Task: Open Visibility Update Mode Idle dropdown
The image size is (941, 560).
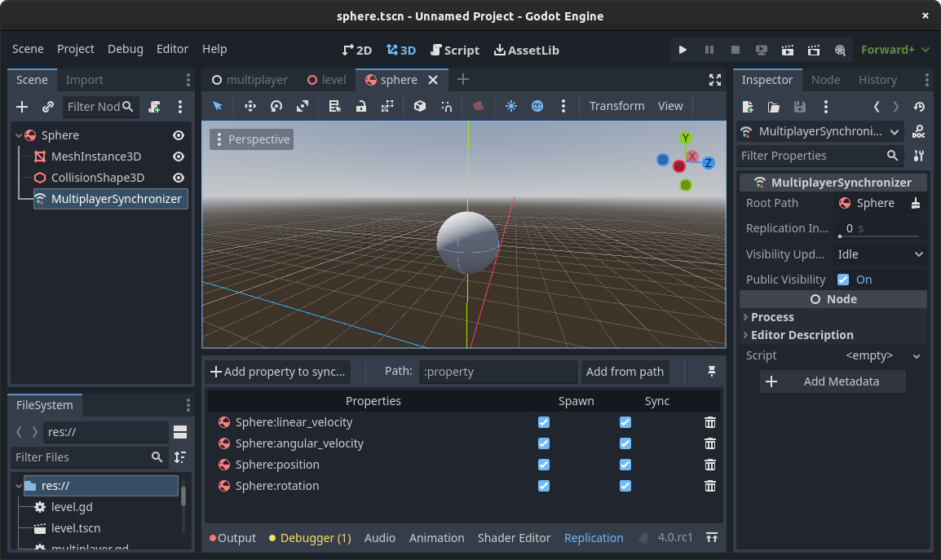Action: 880,254
